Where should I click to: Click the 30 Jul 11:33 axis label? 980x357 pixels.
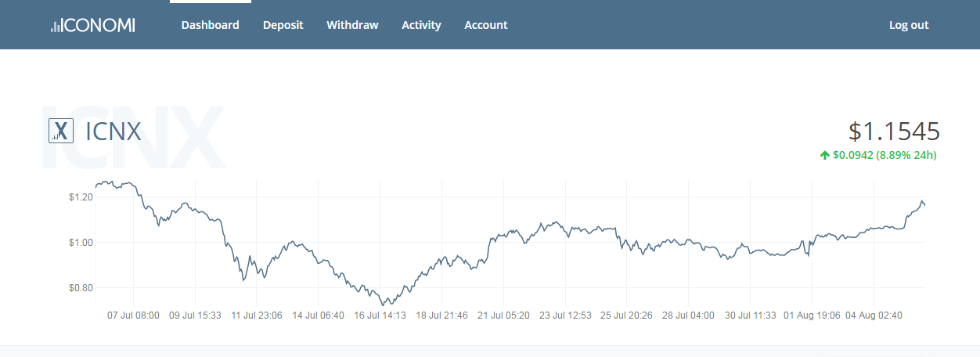(x=750, y=316)
